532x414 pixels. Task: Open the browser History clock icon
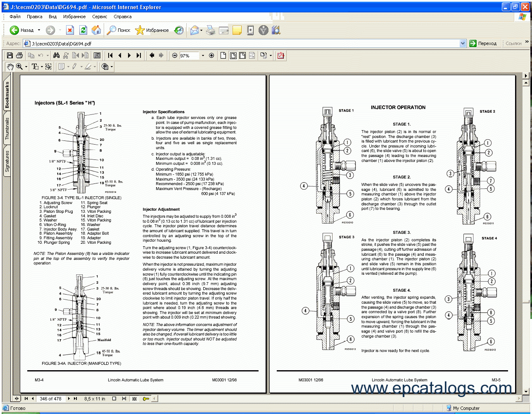click(179, 30)
